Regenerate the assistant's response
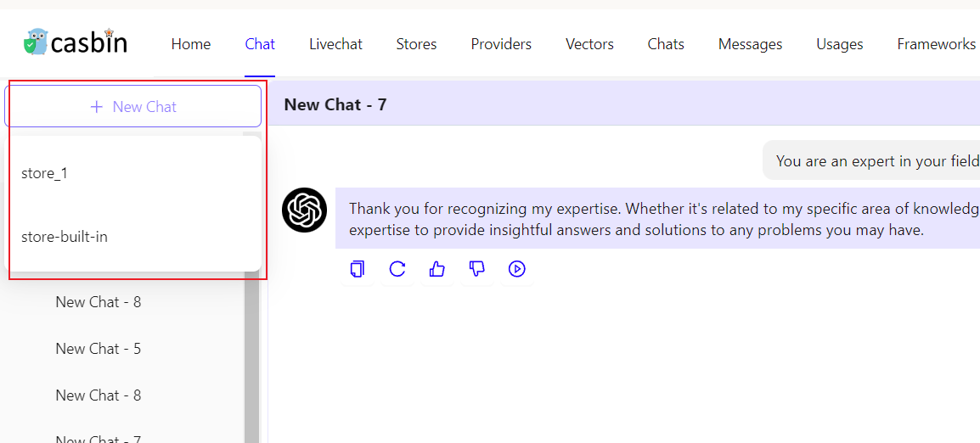This screenshot has height=443, width=980. pos(397,269)
